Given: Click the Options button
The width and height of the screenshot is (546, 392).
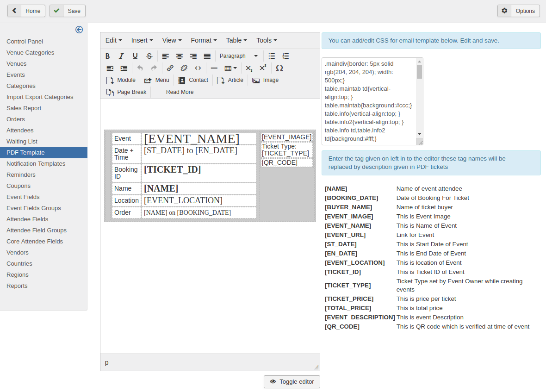Looking at the screenshot, I should pyautogui.click(x=519, y=11).
